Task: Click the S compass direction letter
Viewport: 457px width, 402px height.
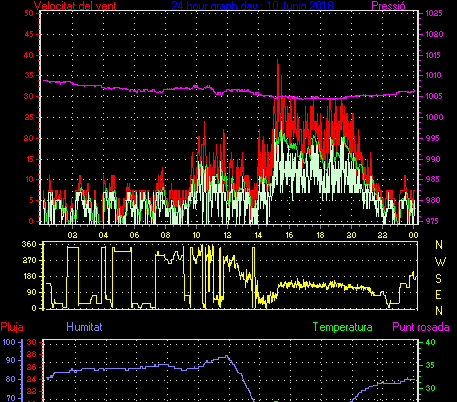Action: (439, 278)
